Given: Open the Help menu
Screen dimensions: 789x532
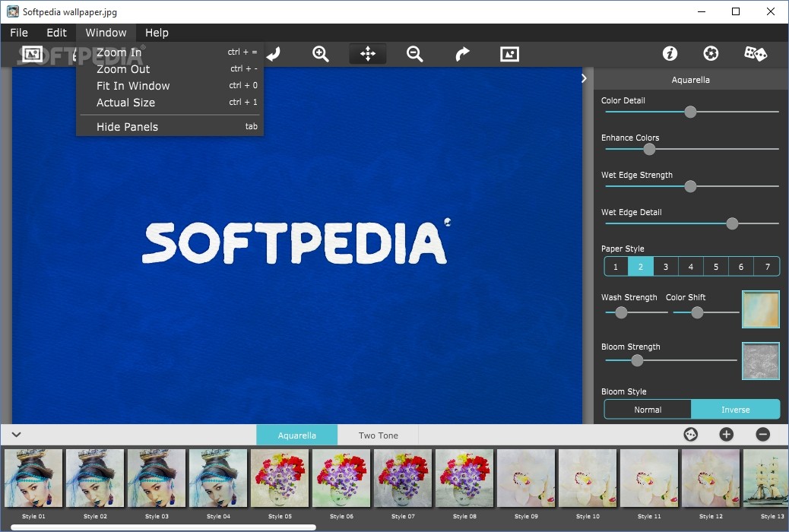Looking at the screenshot, I should click(157, 33).
